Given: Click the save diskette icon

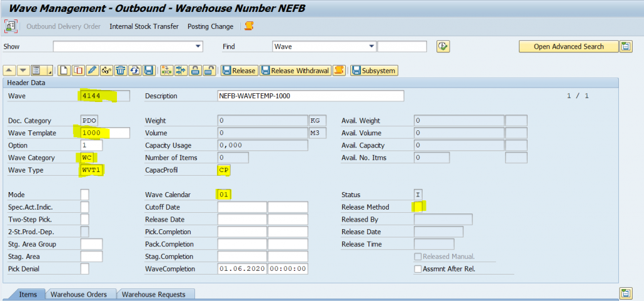Looking at the screenshot, I should pos(148,71).
